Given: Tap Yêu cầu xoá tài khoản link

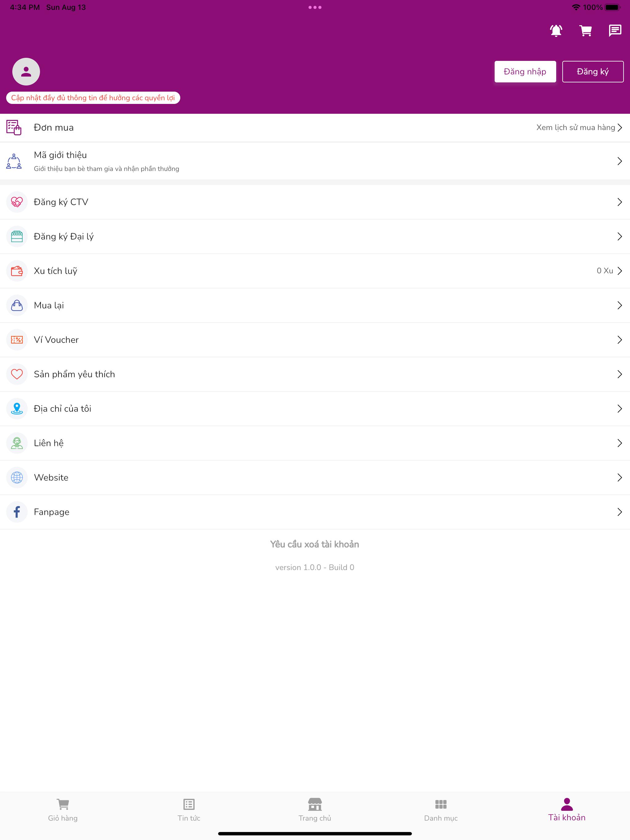Looking at the screenshot, I should [315, 544].
